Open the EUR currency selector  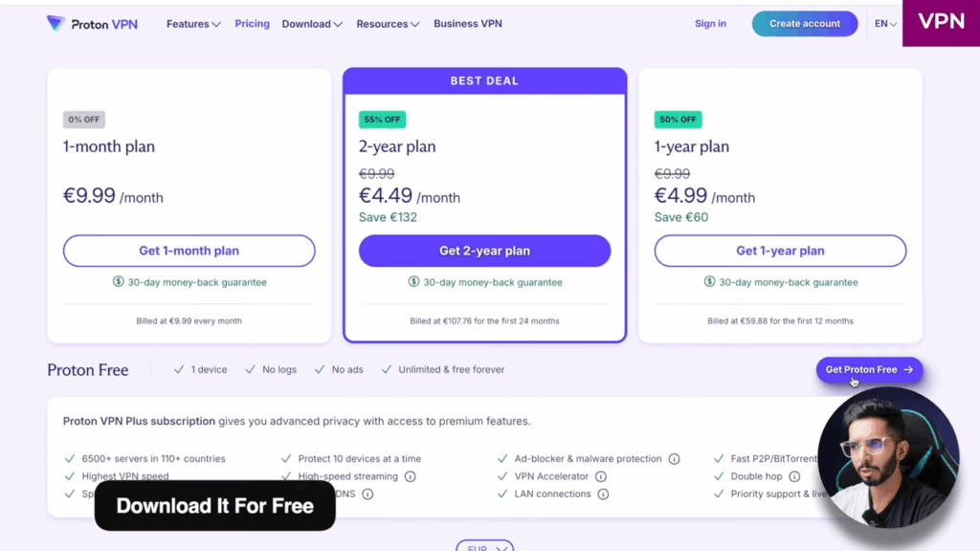click(x=484, y=547)
